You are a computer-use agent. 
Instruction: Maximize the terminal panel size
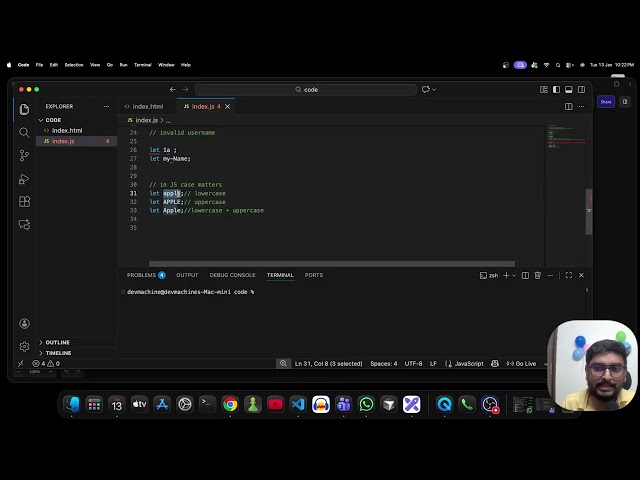pyautogui.click(x=569, y=275)
